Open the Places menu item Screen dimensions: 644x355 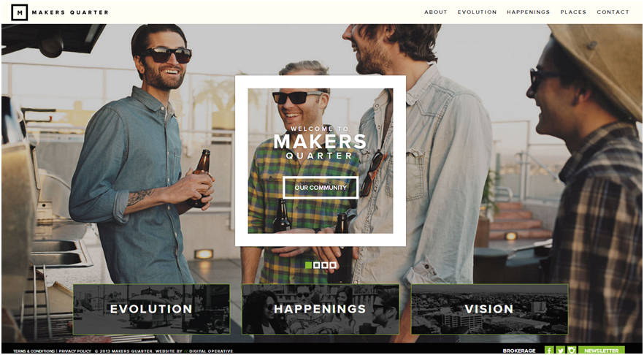(x=573, y=12)
